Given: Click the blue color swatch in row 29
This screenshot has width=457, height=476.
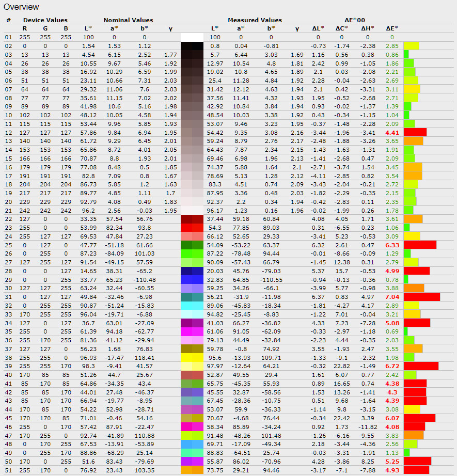Looking at the screenshot, I should pos(193,279).
